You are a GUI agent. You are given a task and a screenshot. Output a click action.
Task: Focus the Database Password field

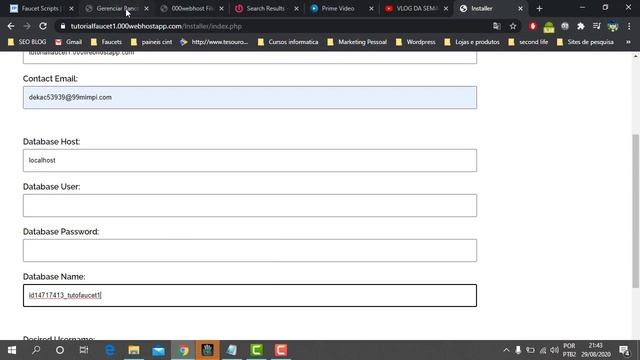tap(250, 250)
